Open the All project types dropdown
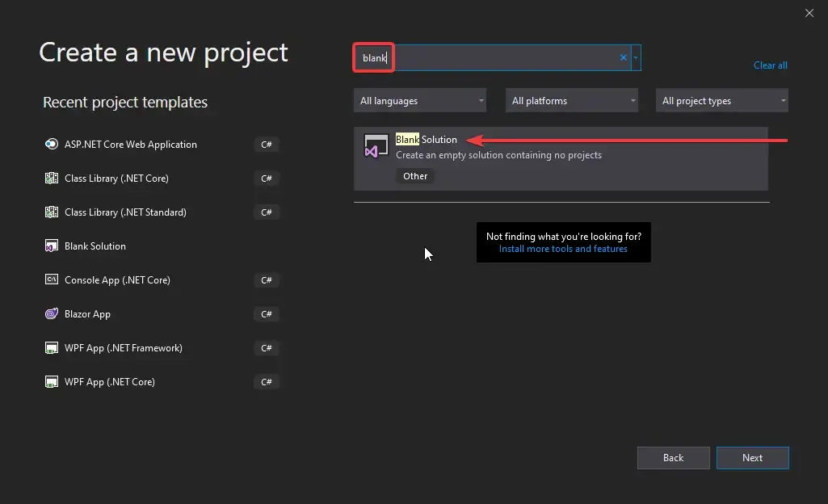This screenshot has width=828, height=504. point(721,100)
